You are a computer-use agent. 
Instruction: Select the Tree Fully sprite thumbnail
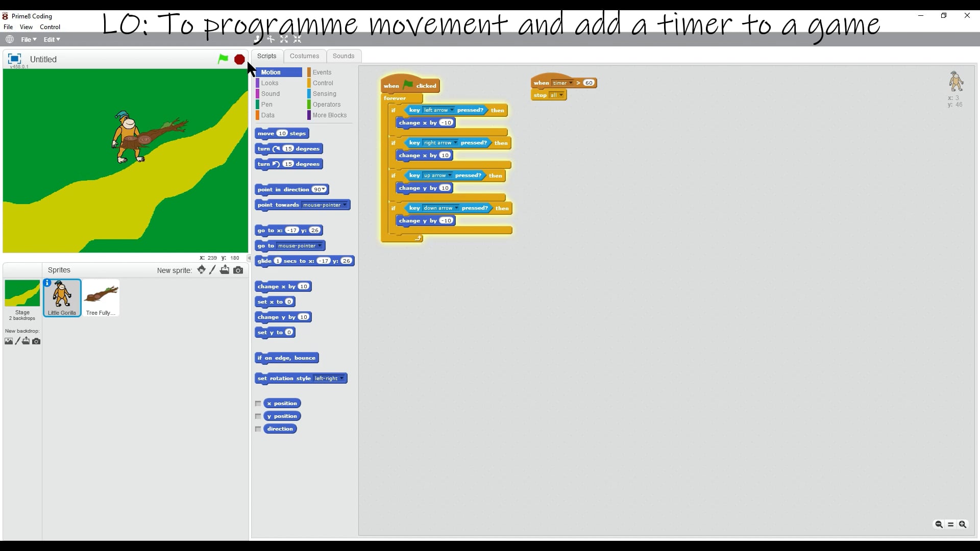pyautogui.click(x=101, y=298)
